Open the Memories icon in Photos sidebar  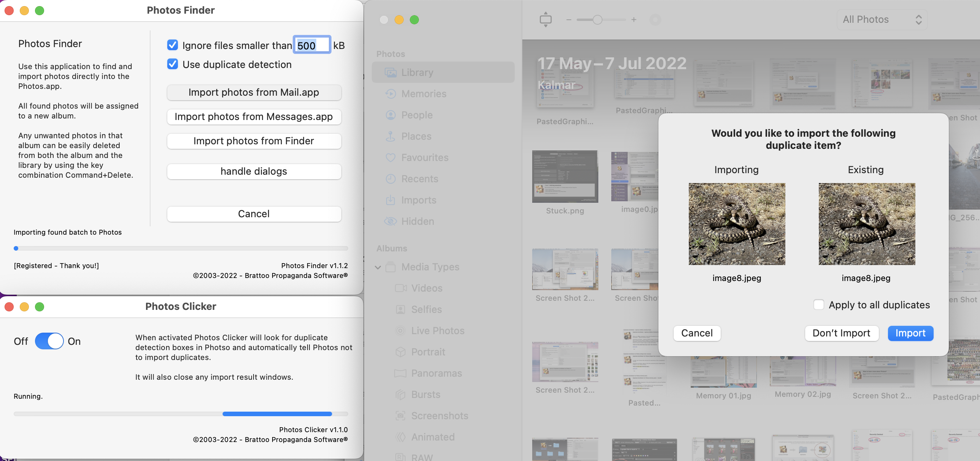[390, 93]
